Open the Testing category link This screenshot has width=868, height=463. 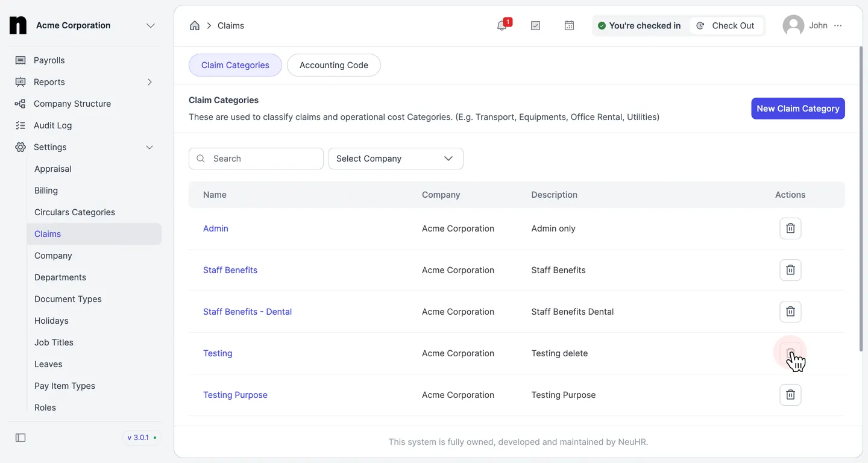click(218, 353)
